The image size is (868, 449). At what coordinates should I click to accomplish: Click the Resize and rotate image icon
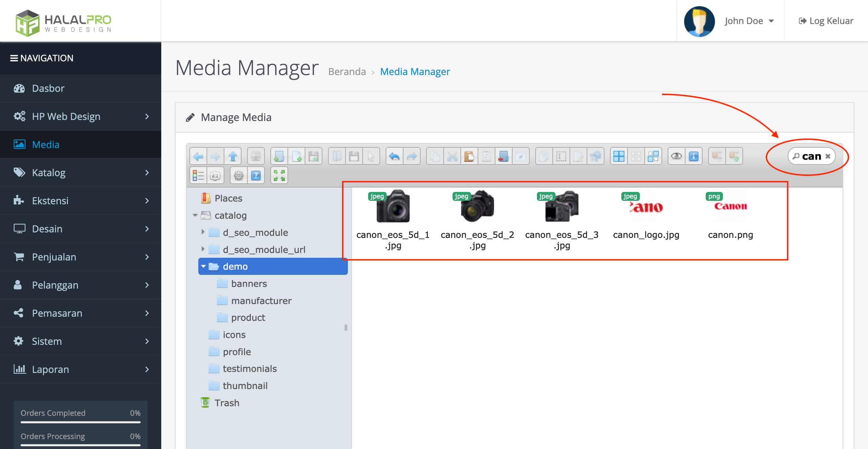click(x=596, y=157)
